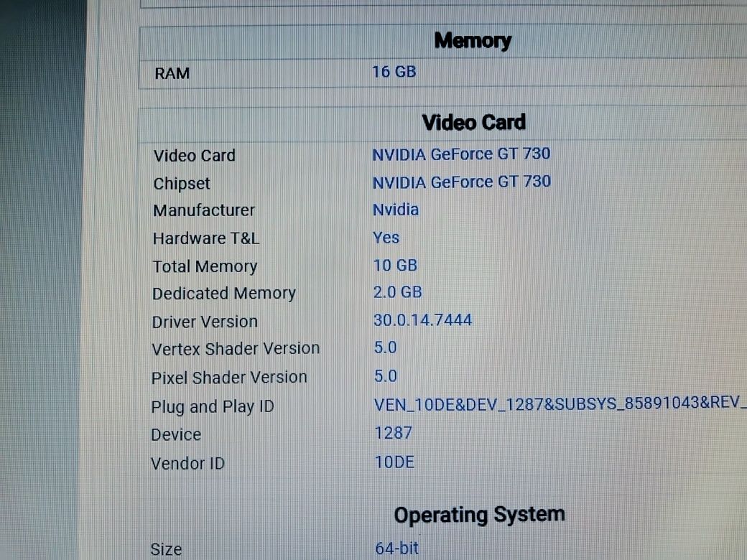The width and height of the screenshot is (747, 560).
Task: Click the Memory section heading
Action: click(x=473, y=41)
